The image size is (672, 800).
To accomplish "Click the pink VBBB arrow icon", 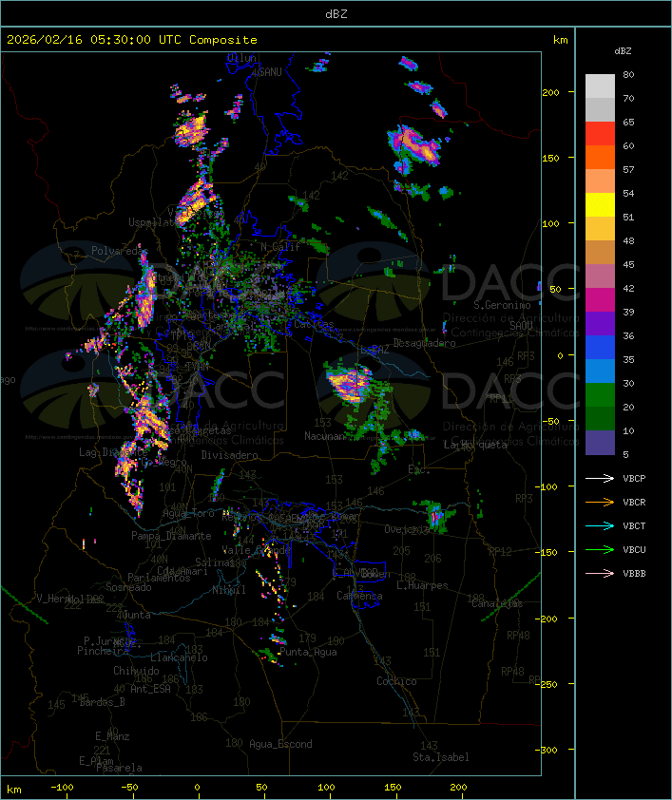I will tap(600, 573).
